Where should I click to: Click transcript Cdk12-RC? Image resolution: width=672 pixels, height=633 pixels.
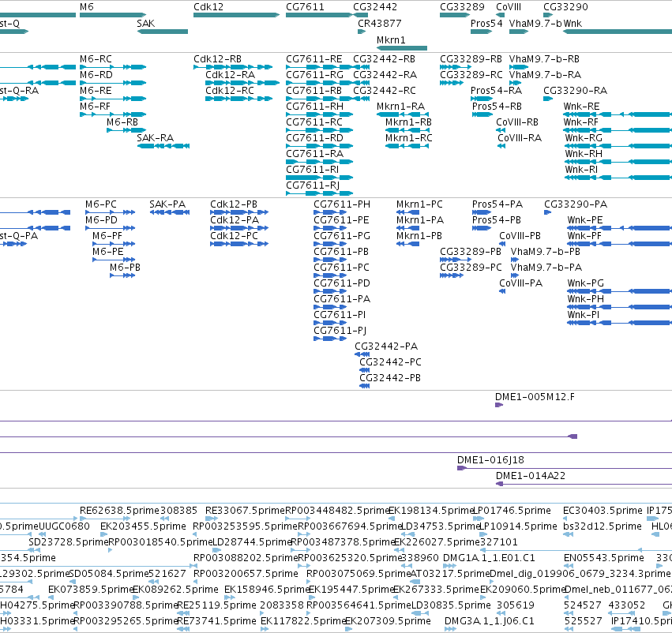click(238, 99)
